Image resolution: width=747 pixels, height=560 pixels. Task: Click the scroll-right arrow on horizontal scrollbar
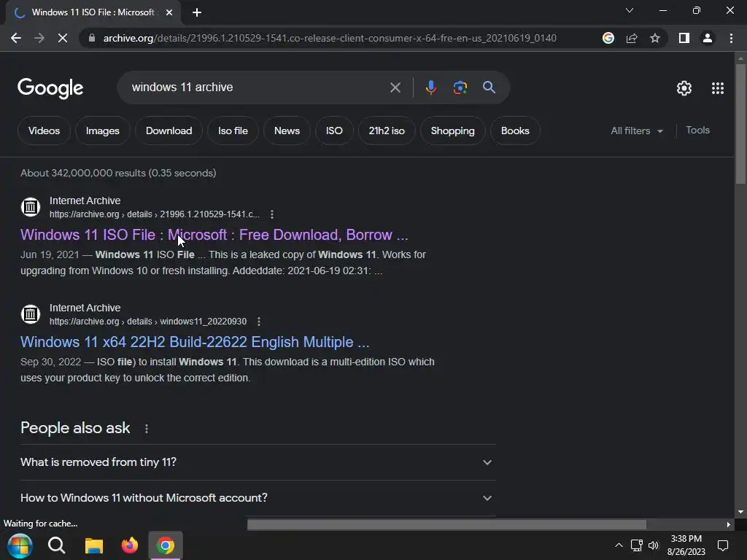coord(729,524)
